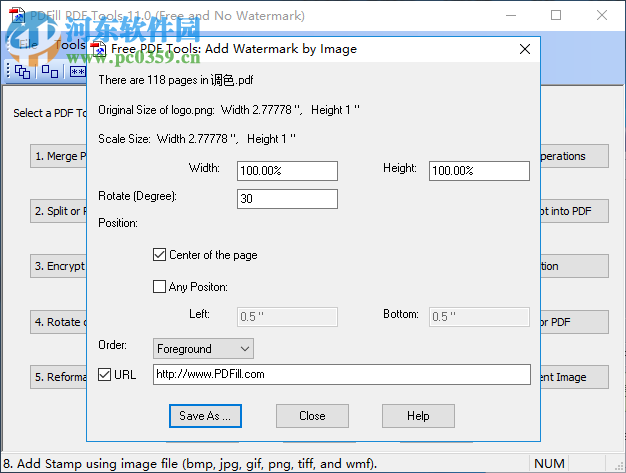Image resolution: width=626 pixels, height=473 pixels.
Task: Close the PDFill PDF Tools main window
Action: [602, 16]
